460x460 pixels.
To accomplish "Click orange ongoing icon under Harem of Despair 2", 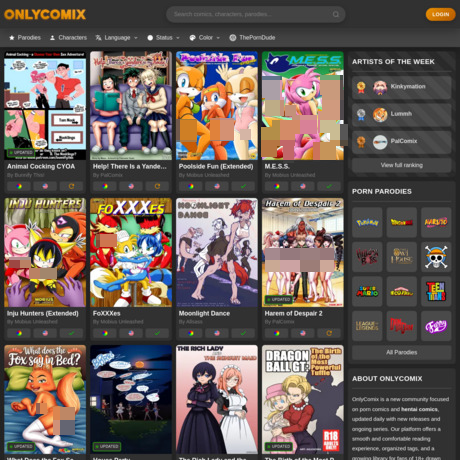I will tap(329, 333).
